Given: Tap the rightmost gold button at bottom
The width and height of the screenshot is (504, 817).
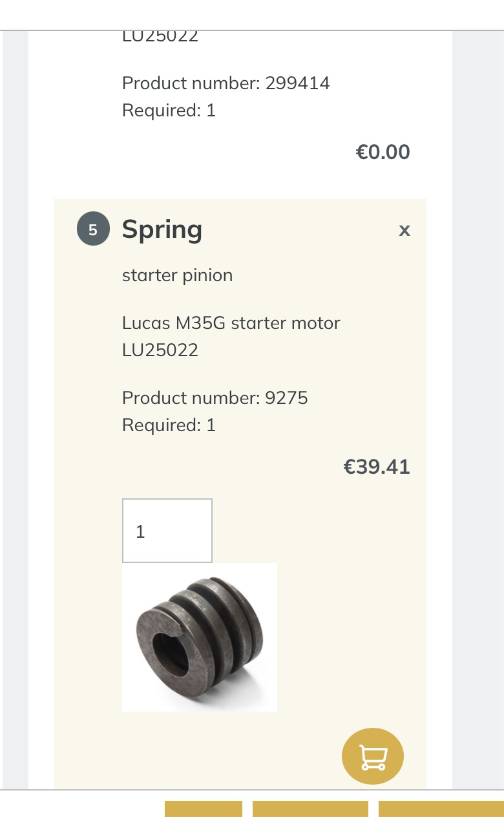Looking at the screenshot, I should coord(441,809).
